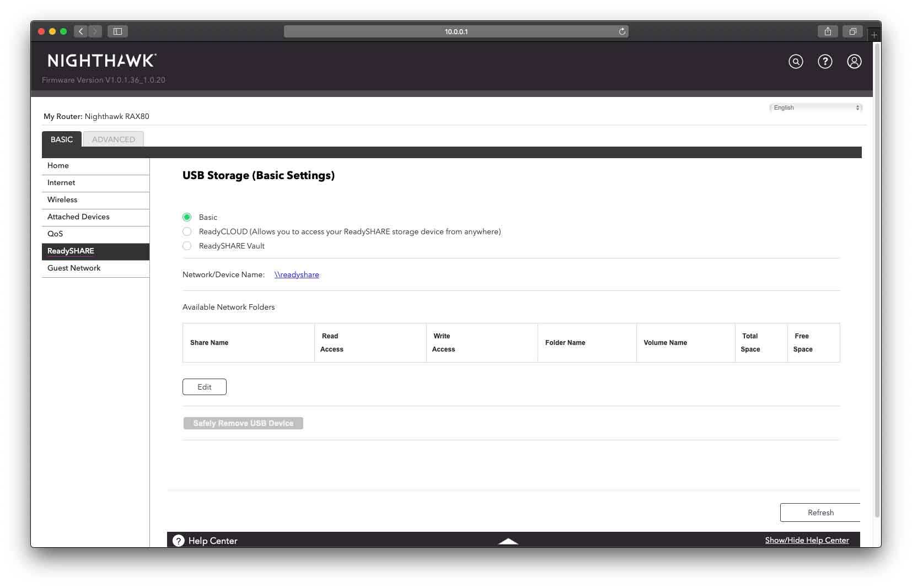
Task: Click the search icon in Nighthawk header
Action: point(796,62)
